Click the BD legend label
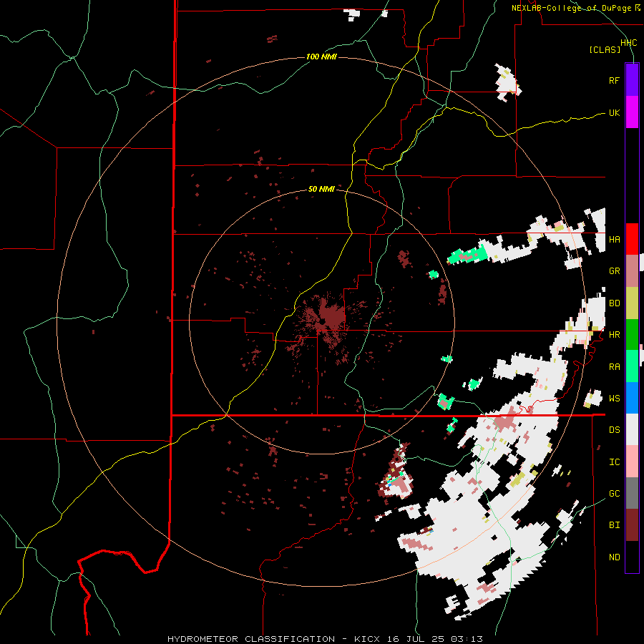Image resolution: width=644 pixels, height=644 pixels. 614,303
